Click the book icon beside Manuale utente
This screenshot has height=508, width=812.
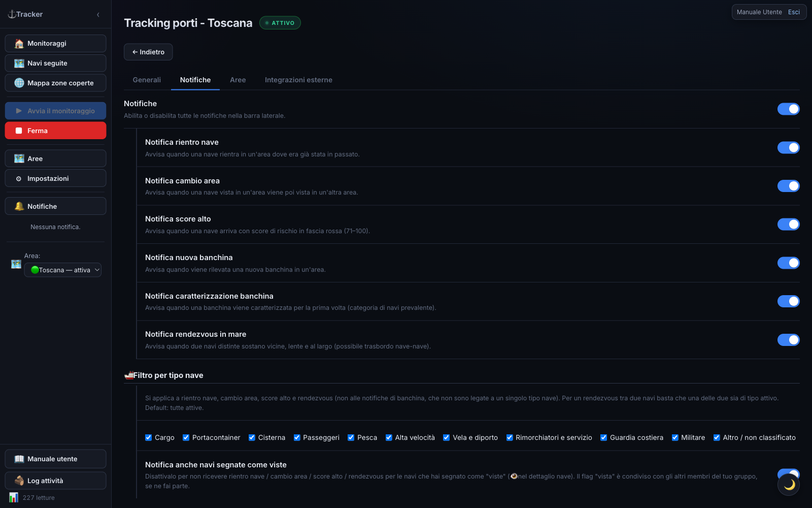[x=19, y=459]
